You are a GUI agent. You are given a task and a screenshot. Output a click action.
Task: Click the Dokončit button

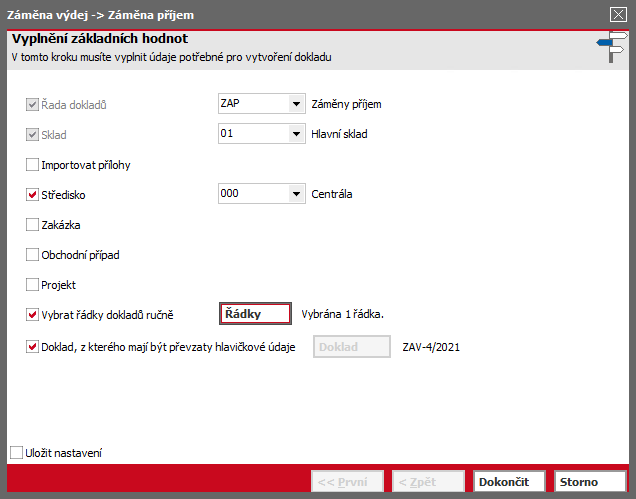(509, 482)
